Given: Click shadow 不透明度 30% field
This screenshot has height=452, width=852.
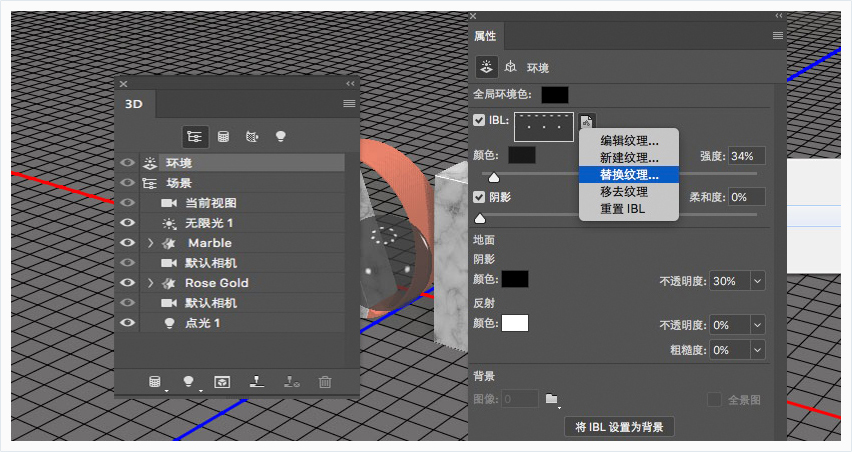Looking at the screenshot, I should point(730,281).
